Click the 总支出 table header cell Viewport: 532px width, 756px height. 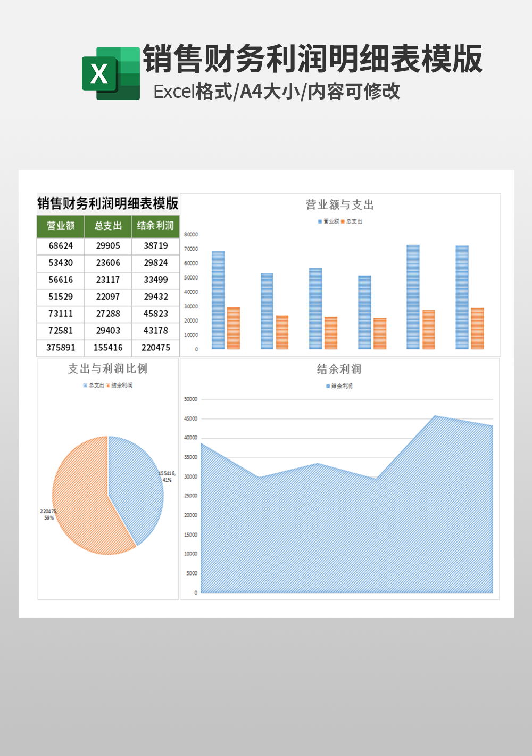point(108,226)
